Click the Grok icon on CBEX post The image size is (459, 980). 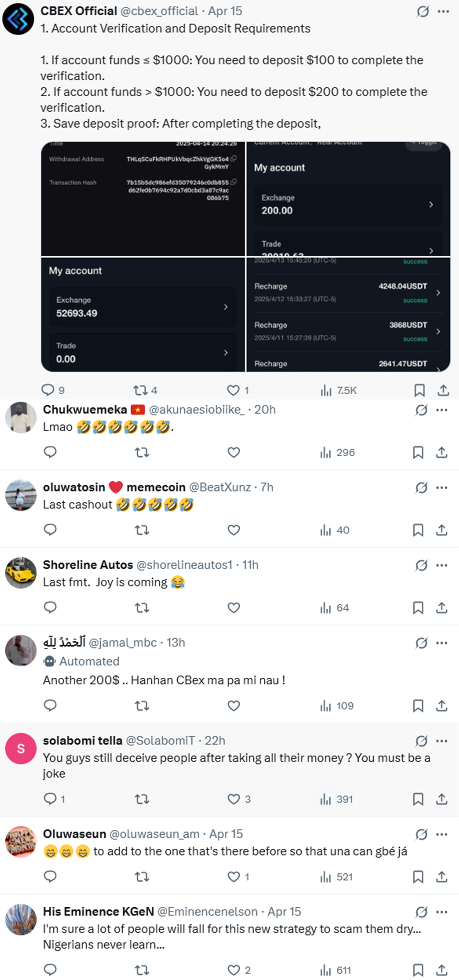click(x=422, y=11)
